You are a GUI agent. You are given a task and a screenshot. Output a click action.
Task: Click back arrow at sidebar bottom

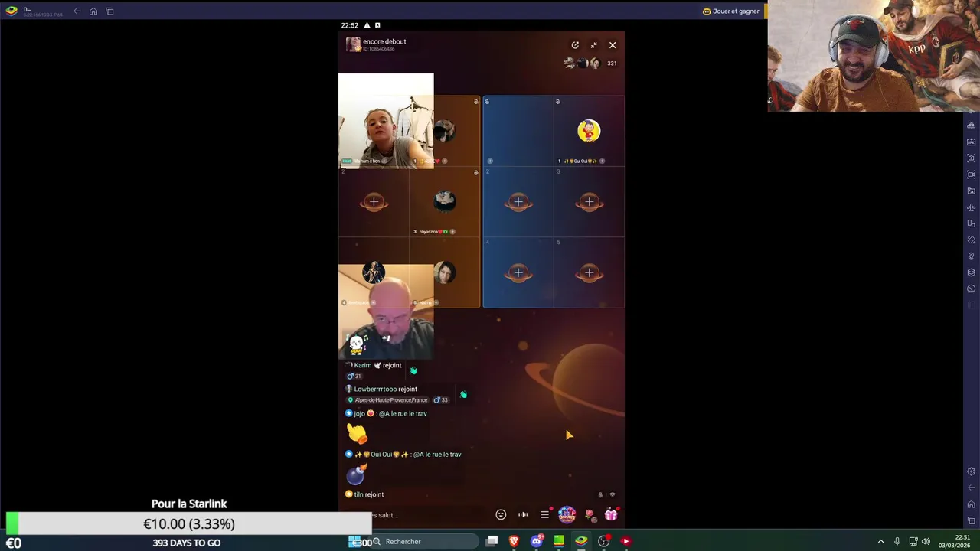972,487
